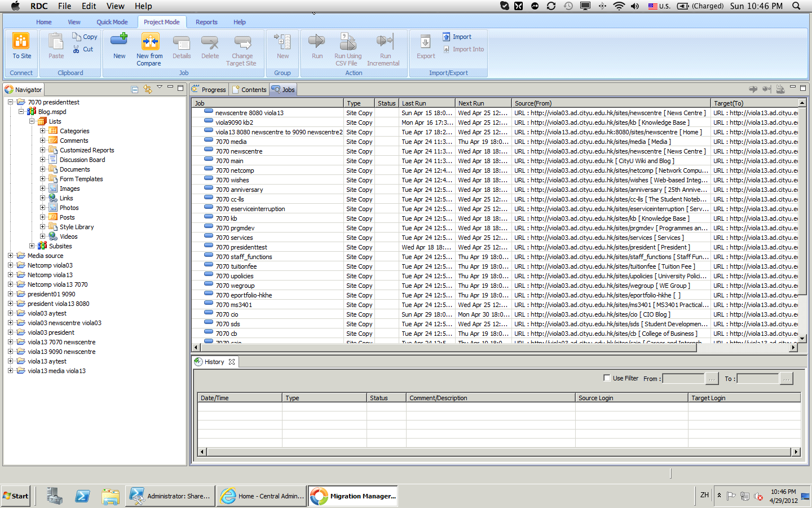Collapse the Lists tree node
The width and height of the screenshot is (812, 508).
(32, 121)
